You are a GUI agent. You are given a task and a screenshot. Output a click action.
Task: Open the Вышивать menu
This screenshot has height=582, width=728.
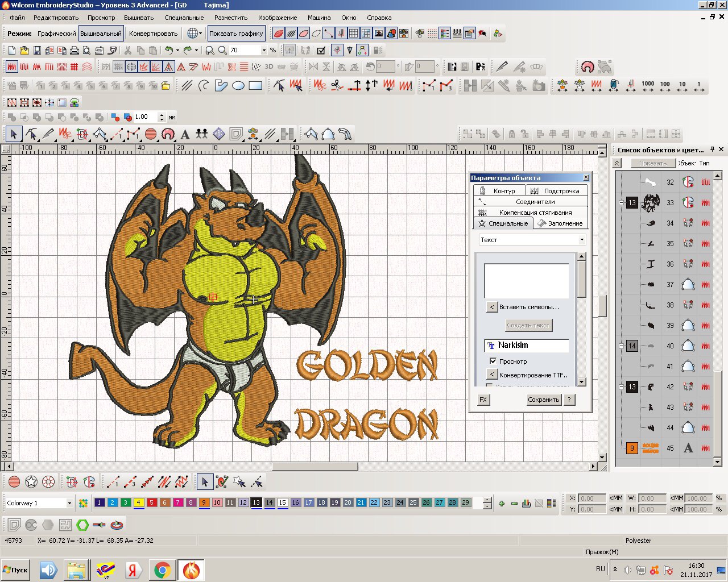click(138, 18)
